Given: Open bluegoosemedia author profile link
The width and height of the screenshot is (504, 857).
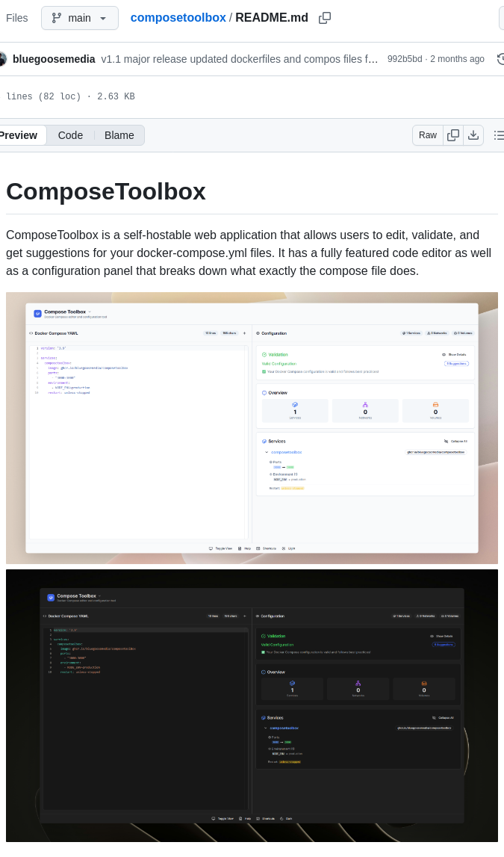Looking at the screenshot, I should [54, 59].
